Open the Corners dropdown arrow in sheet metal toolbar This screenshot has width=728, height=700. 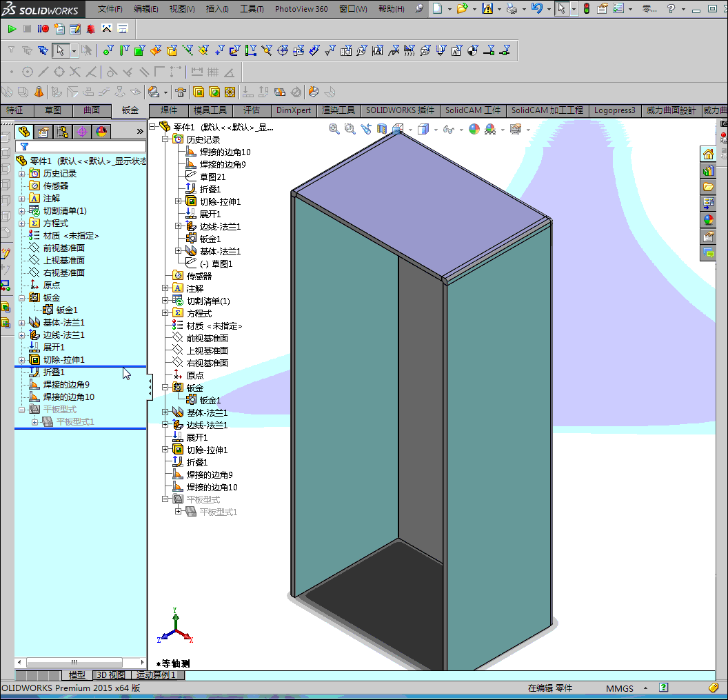(165, 92)
